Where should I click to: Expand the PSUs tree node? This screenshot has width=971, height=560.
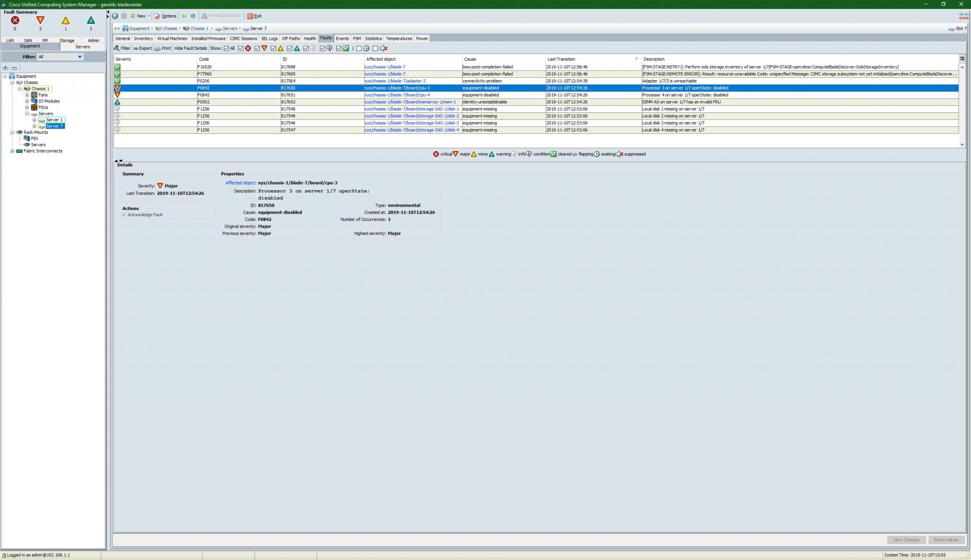click(27, 108)
